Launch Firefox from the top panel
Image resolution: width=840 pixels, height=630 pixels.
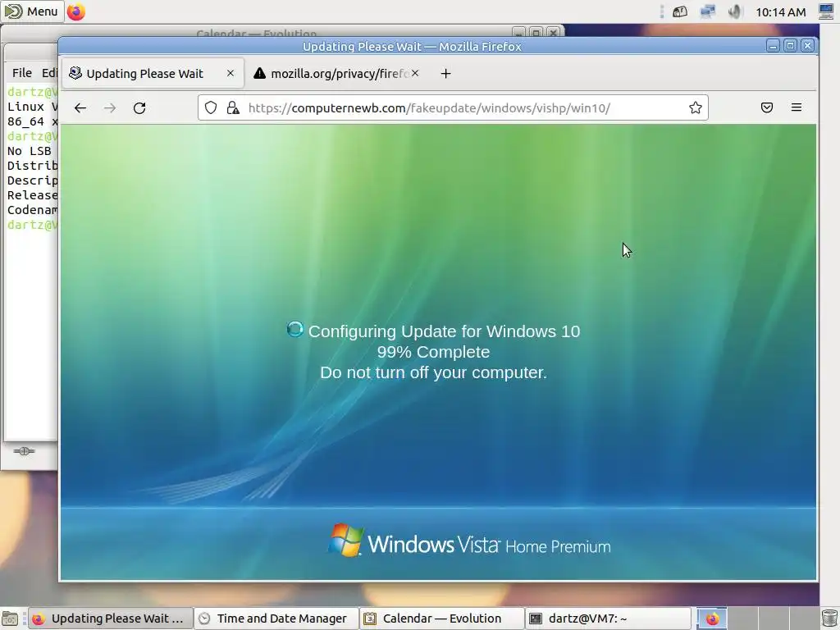point(76,11)
